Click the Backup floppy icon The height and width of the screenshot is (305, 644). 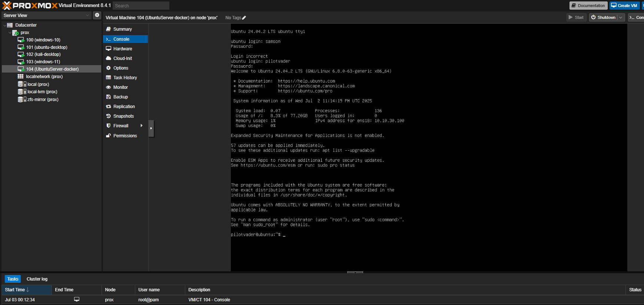[x=109, y=97]
